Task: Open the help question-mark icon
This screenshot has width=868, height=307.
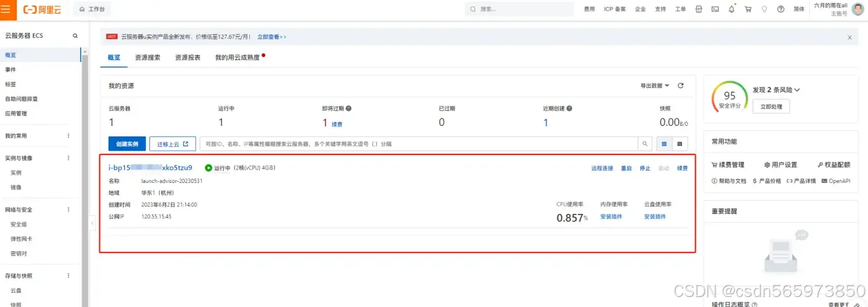Action: 781,9
